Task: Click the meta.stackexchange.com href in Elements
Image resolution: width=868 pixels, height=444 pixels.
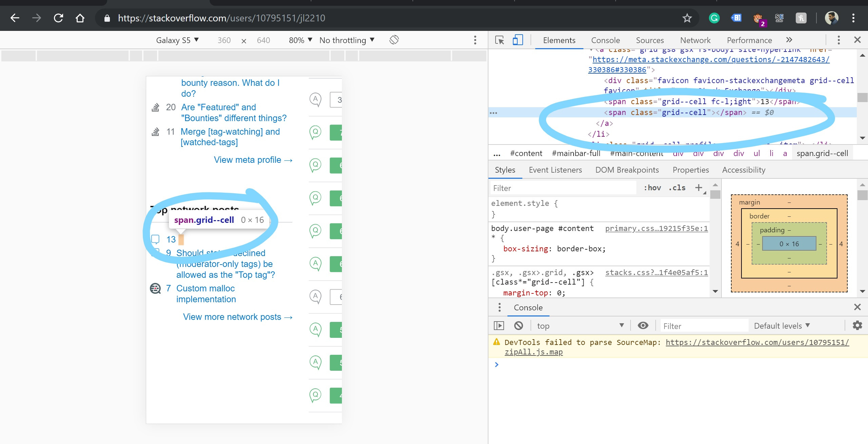Action: point(709,64)
